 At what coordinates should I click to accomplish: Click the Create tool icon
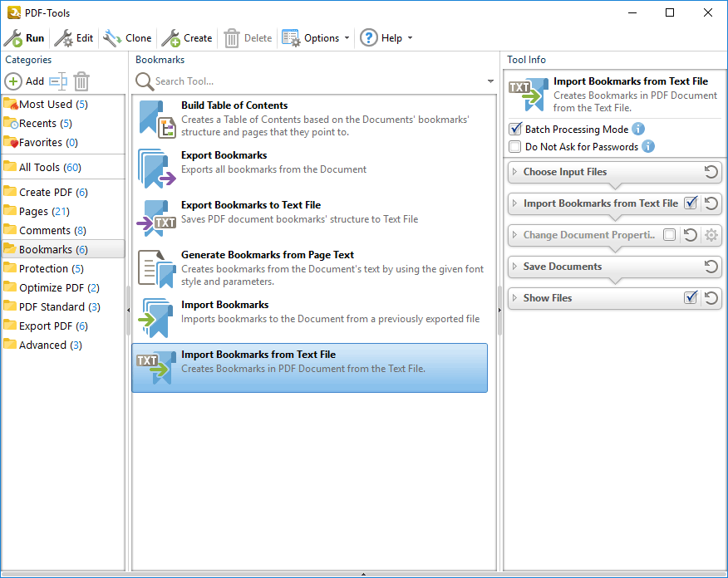[170, 38]
